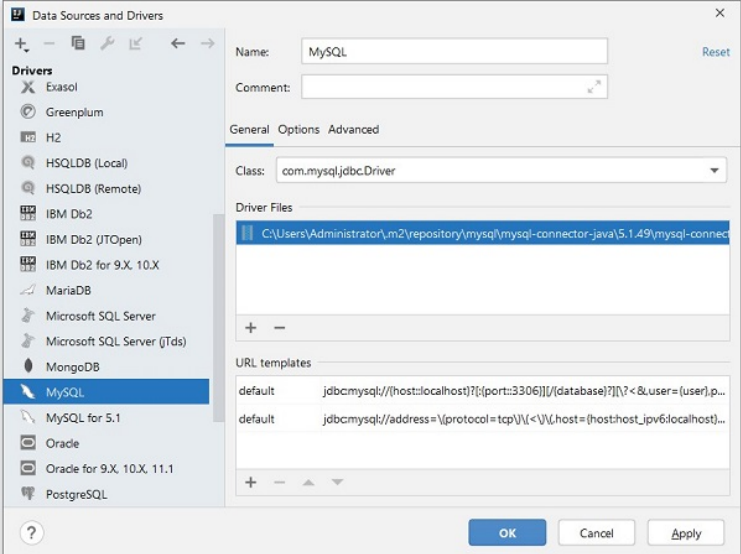Viewport: 741px width, 554px height.
Task: Choose the IBM Db2 driver entry
Action: 106,214
